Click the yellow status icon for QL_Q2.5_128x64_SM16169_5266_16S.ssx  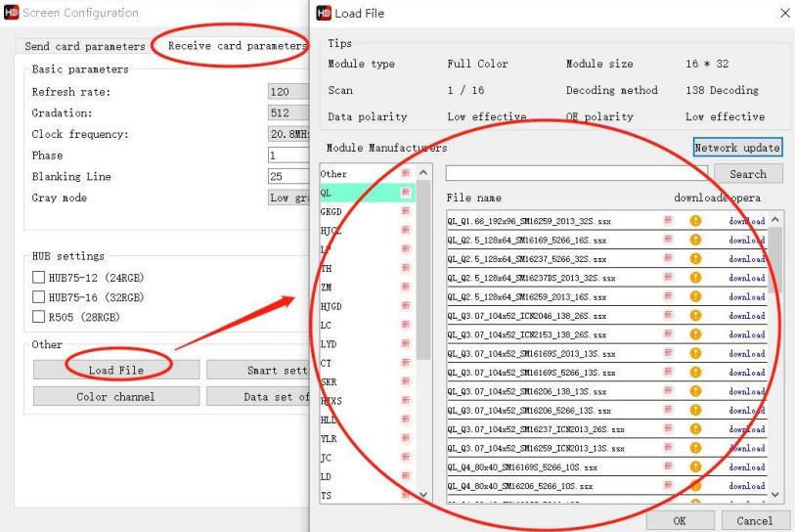pyautogui.click(x=695, y=240)
